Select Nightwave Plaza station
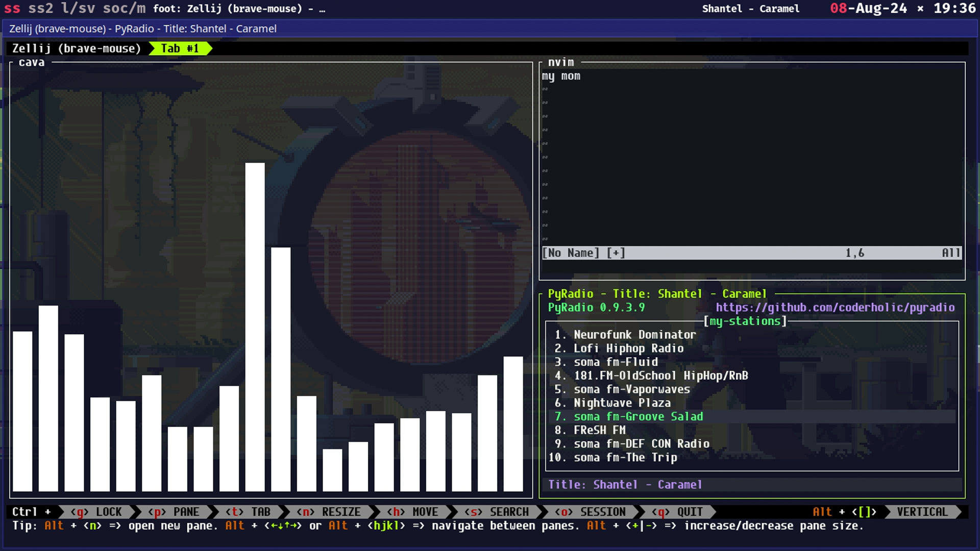 pos(622,403)
